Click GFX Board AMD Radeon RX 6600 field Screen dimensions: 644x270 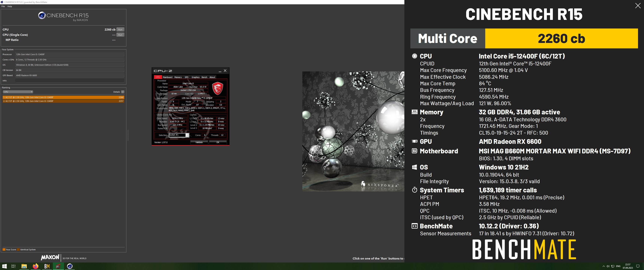point(70,75)
